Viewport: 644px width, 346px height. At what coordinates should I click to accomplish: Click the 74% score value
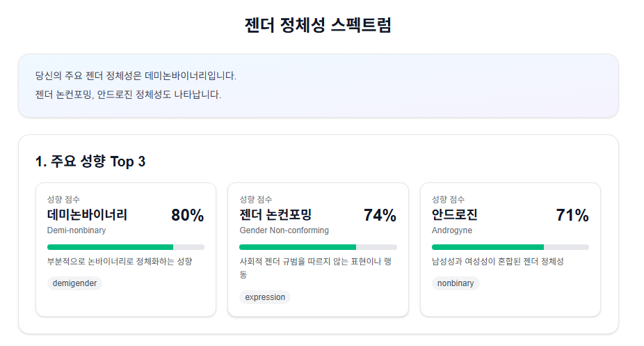tap(380, 216)
